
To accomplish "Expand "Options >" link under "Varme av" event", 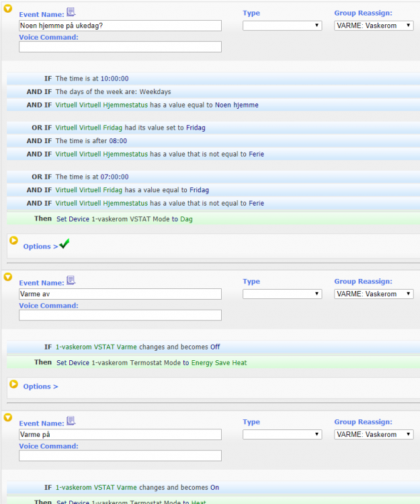I will [x=40, y=386].
